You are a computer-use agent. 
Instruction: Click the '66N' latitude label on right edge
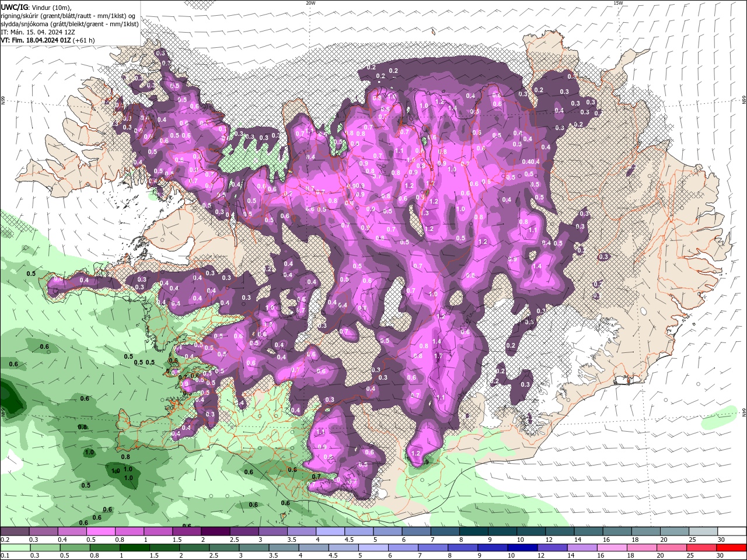(x=743, y=100)
